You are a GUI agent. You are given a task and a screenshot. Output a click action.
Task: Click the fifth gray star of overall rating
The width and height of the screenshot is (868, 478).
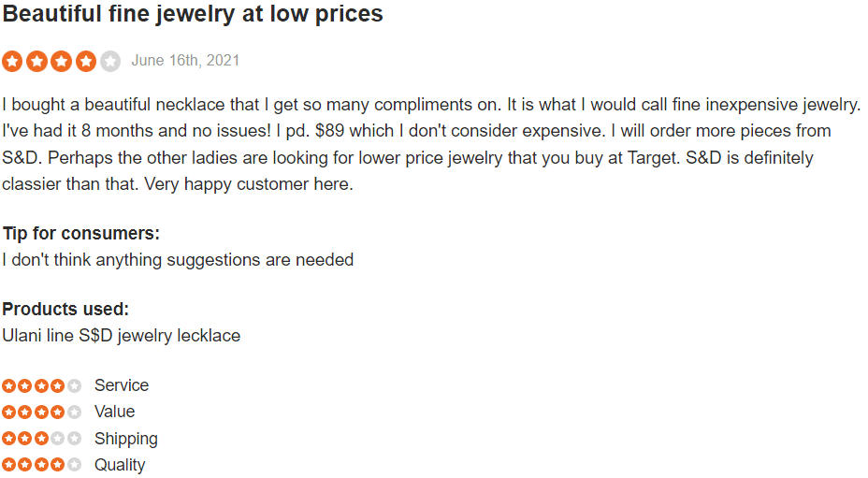110,61
